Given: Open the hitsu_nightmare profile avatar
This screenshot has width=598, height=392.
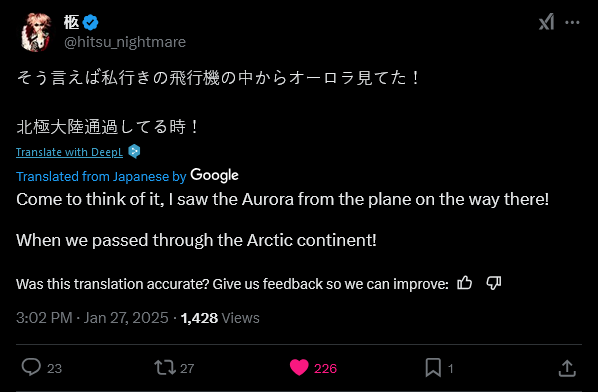Looking at the screenshot, I should tap(35, 32).
